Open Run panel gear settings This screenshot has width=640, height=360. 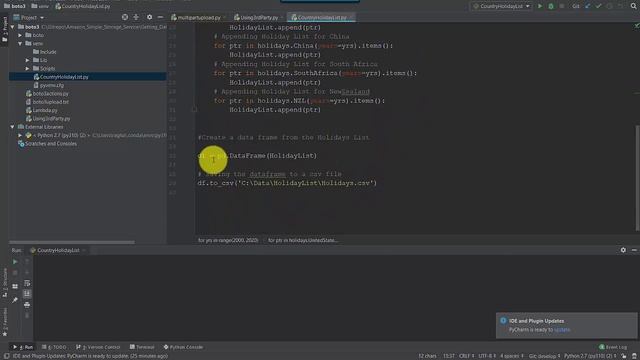coord(623,250)
